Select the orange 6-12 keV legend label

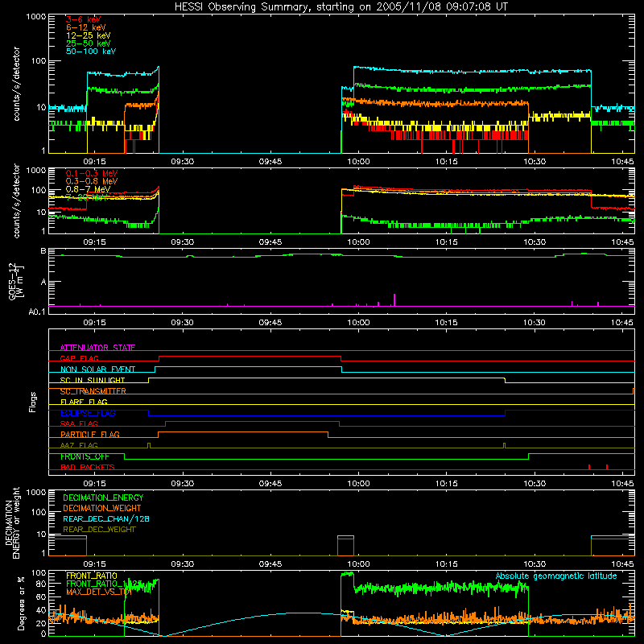coord(86,27)
